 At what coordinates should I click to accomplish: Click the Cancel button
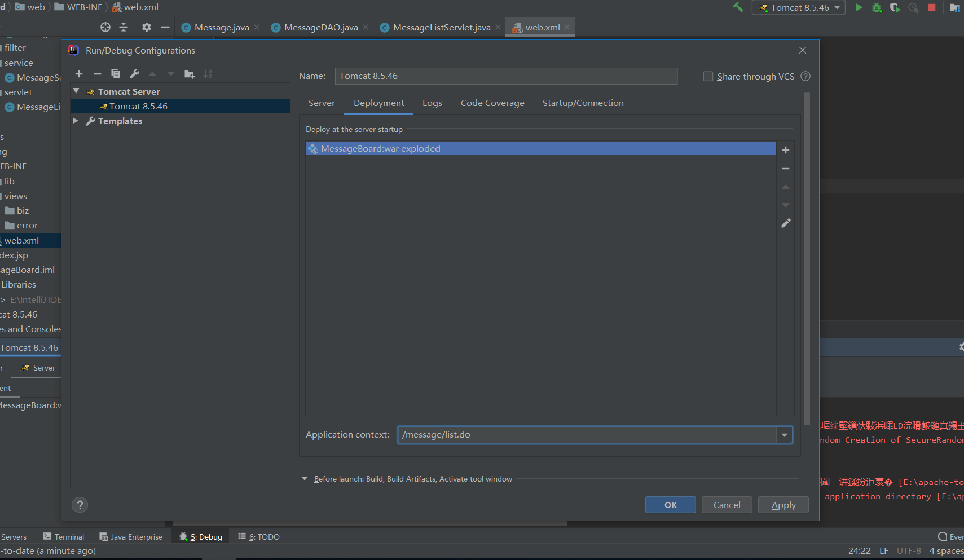click(727, 505)
